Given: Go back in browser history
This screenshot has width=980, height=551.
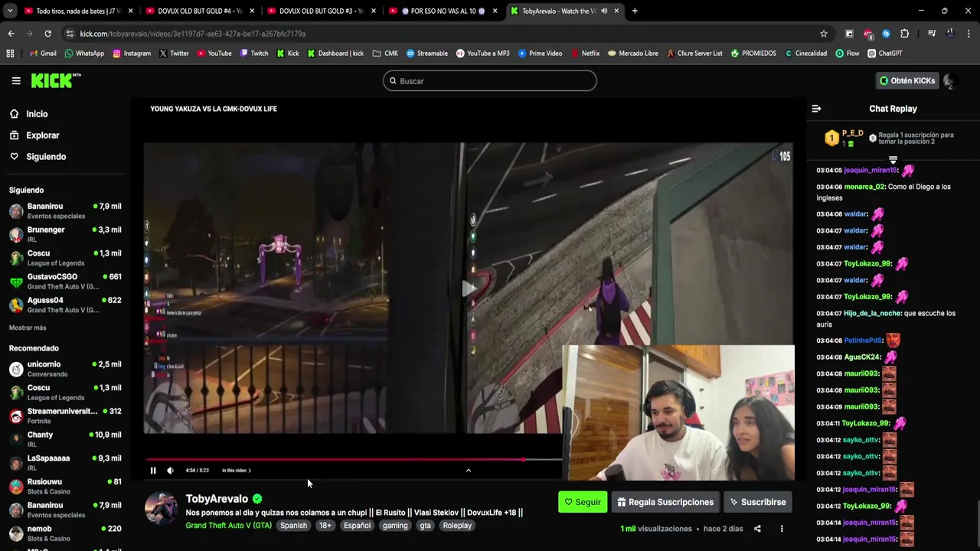Looking at the screenshot, I should 11,34.
